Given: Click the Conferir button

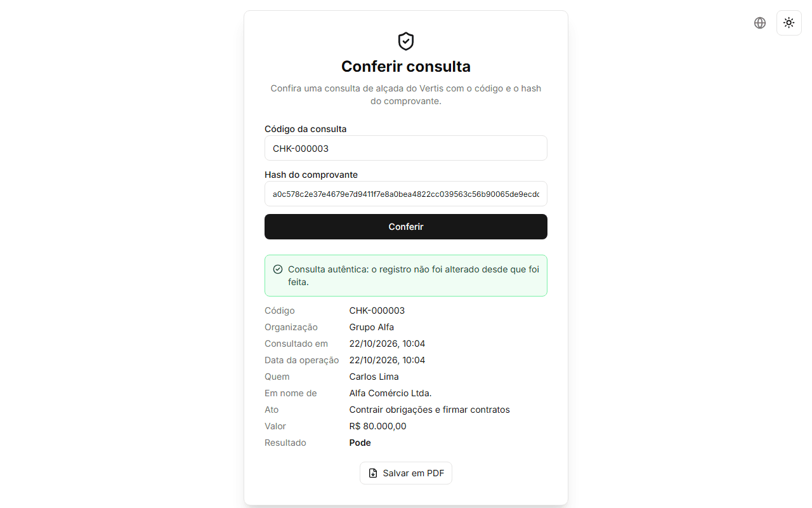Looking at the screenshot, I should 406,227.
